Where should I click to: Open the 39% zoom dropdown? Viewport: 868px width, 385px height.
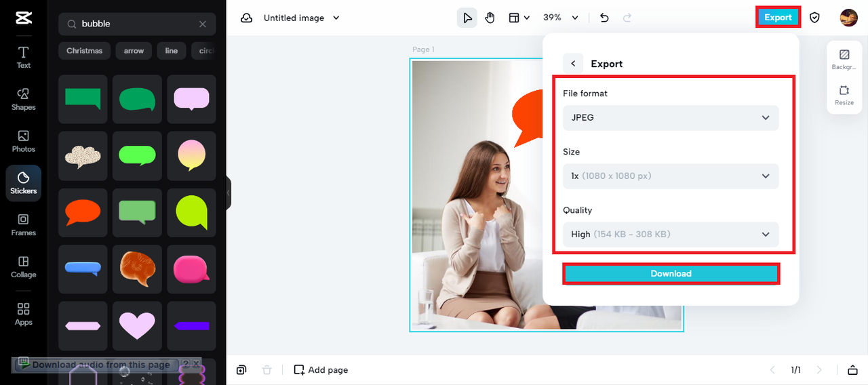pos(561,18)
